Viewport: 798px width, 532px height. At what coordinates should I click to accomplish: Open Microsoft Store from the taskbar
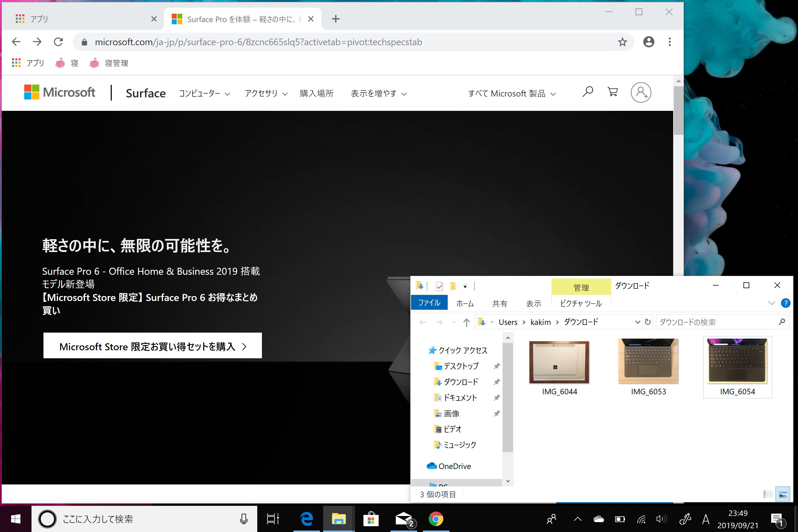[370, 519]
